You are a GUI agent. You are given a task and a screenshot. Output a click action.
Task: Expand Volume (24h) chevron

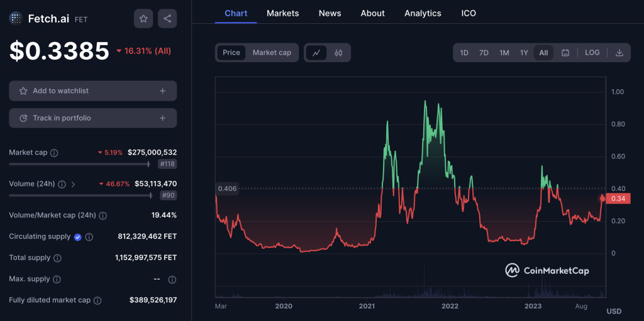coord(73,184)
